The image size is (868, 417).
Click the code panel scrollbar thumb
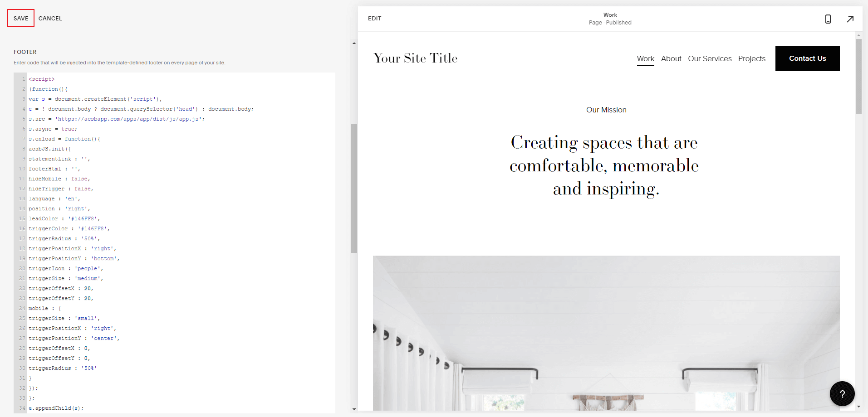click(x=354, y=189)
